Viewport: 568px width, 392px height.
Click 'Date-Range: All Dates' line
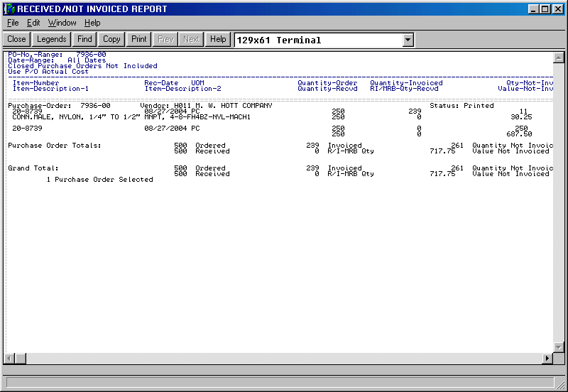pyautogui.click(x=57, y=60)
